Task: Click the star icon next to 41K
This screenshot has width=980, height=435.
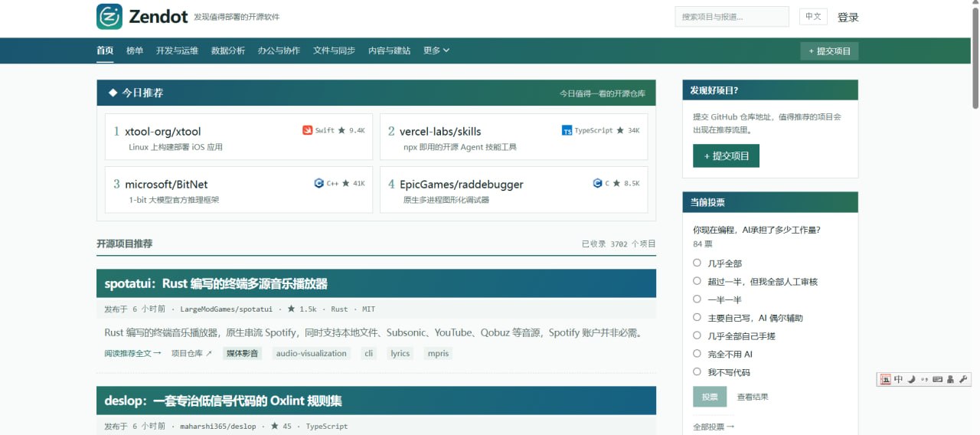Action: click(345, 183)
